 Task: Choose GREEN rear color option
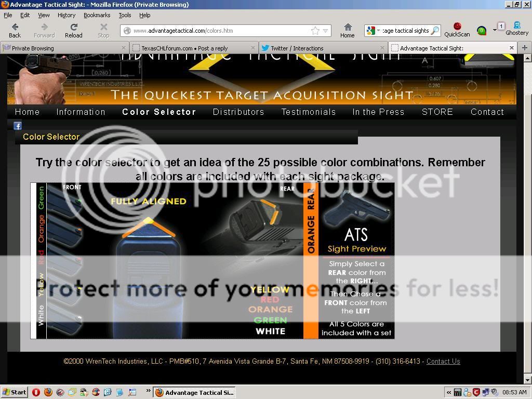point(270,320)
